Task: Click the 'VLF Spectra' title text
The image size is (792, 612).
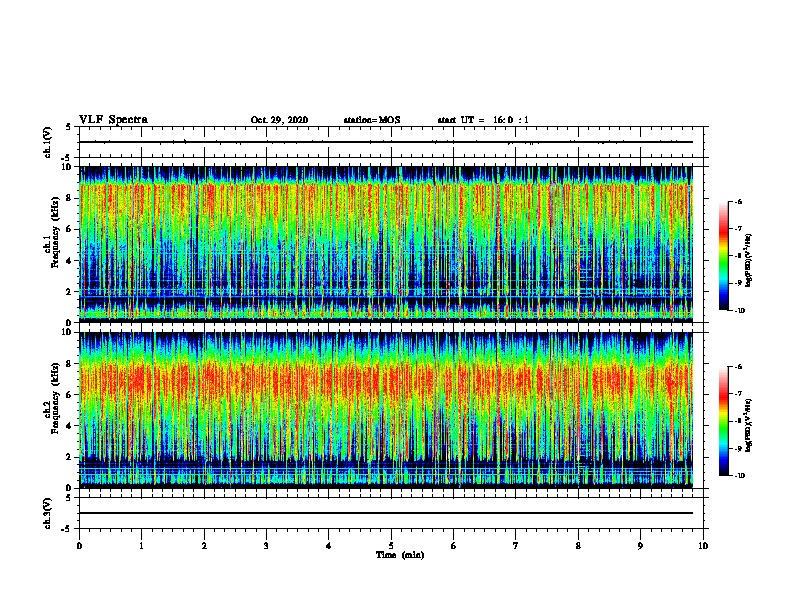Action: (113, 120)
